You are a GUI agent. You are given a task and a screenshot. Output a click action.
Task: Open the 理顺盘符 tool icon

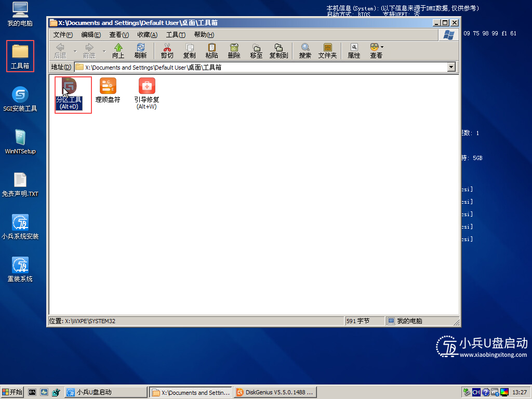(x=108, y=87)
